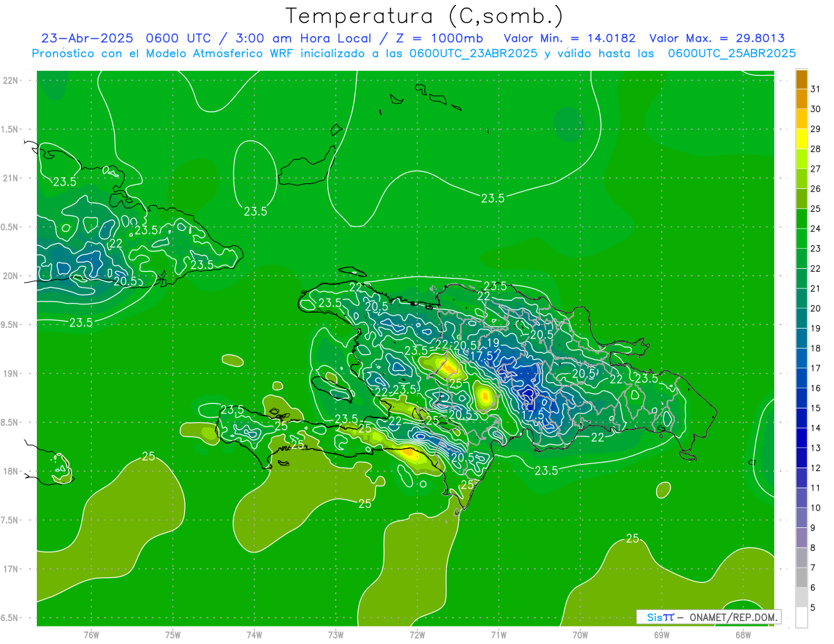Click the longitude axis label "71W"
This screenshot has height=644, width=834.
pos(498,635)
